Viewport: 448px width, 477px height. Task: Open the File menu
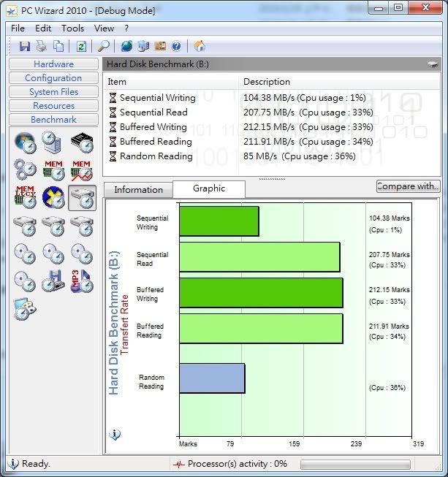pyautogui.click(x=18, y=28)
